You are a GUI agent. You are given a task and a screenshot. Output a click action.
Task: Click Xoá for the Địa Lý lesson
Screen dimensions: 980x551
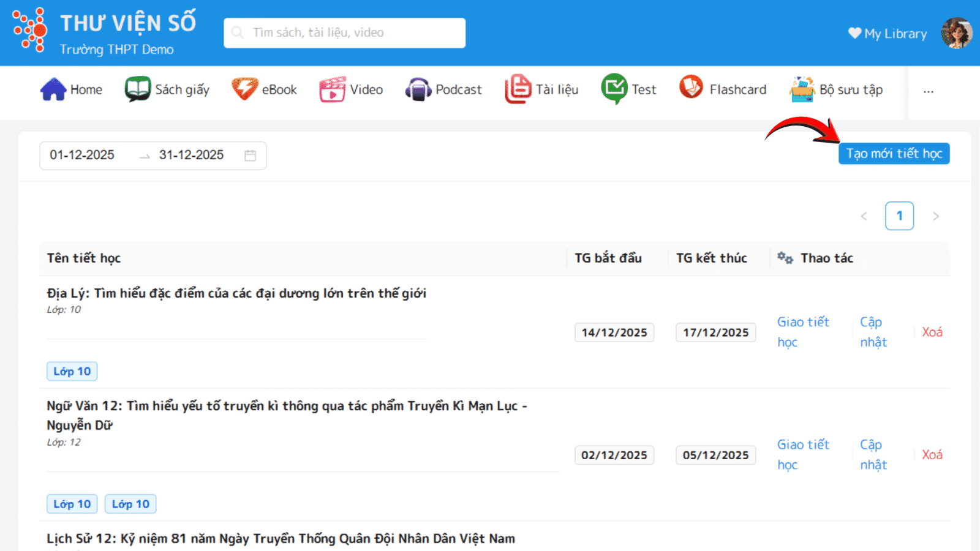(x=932, y=332)
